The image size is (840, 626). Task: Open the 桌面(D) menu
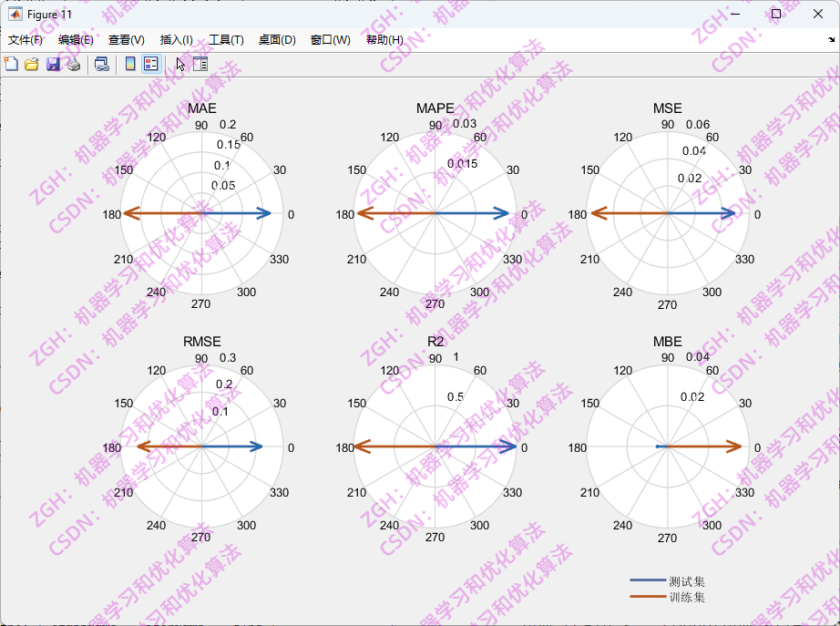click(x=277, y=40)
